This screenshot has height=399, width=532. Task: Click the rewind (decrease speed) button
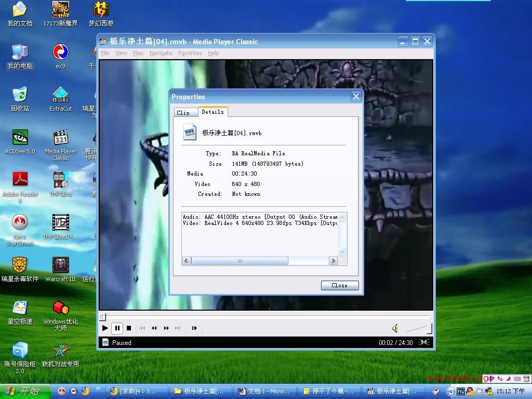point(154,328)
